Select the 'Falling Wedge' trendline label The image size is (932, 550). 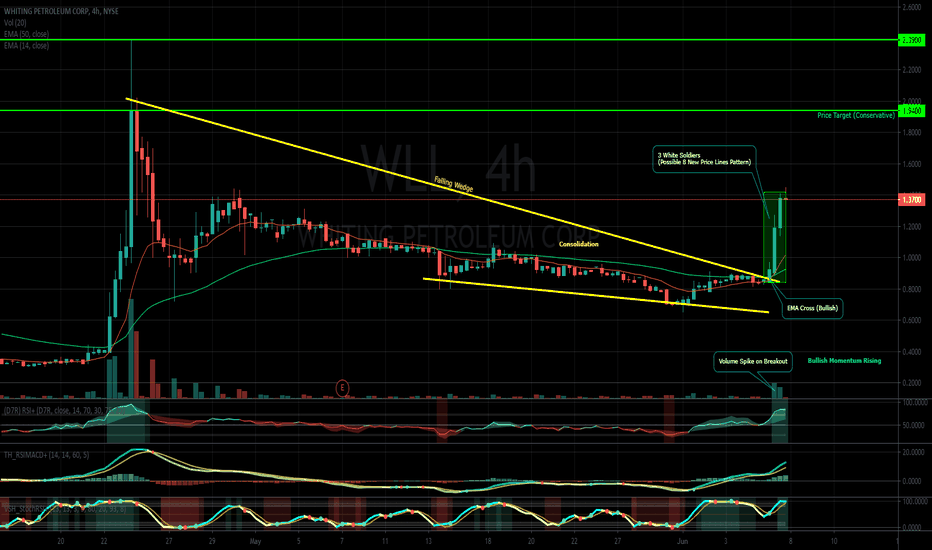pos(454,184)
